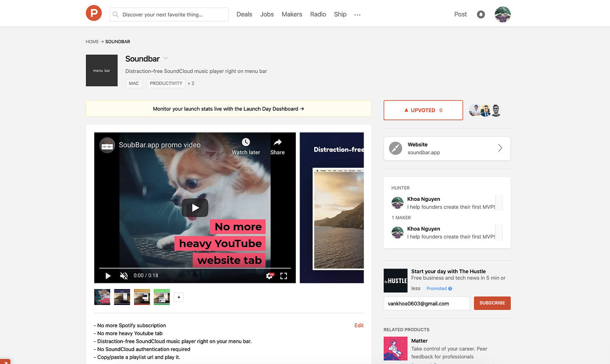Open the Product Hunt home logo
This screenshot has width=610, height=364.
tap(94, 13)
